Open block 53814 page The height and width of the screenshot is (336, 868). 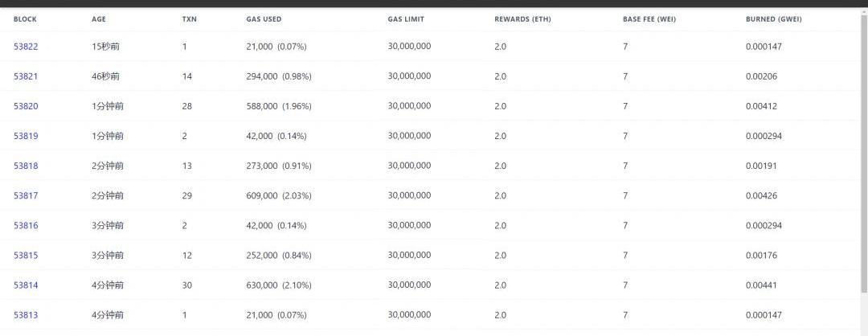click(x=26, y=285)
